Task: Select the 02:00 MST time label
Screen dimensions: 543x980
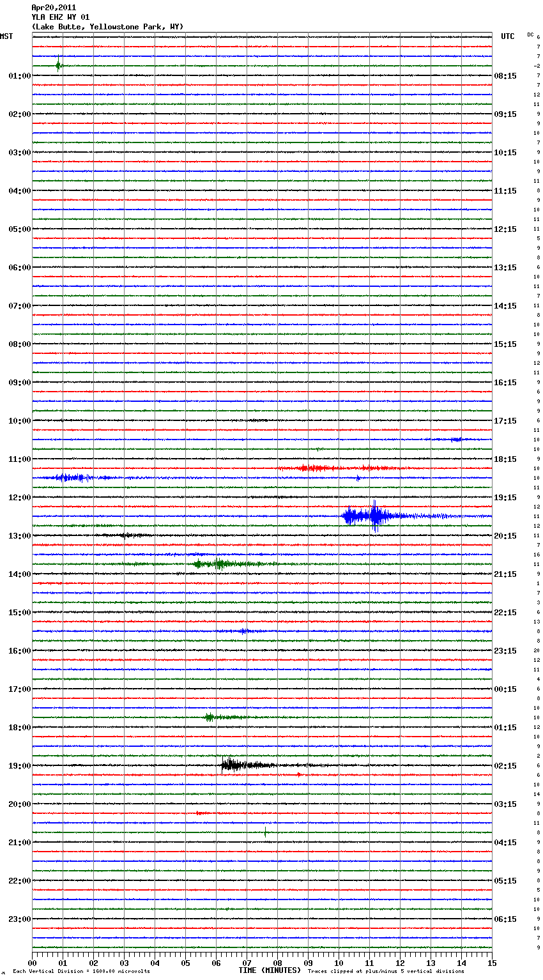Action: [20, 114]
